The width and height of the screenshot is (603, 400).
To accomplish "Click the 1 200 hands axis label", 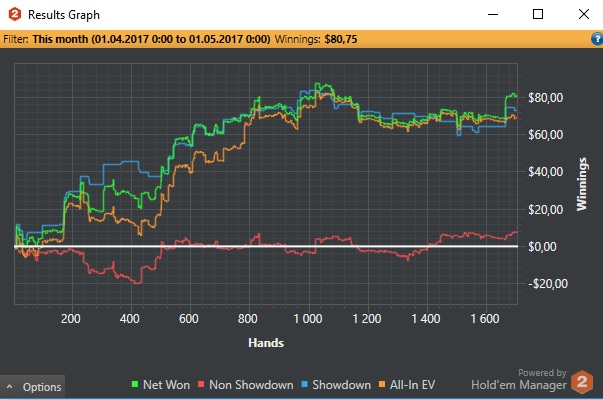I will [367, 319].
